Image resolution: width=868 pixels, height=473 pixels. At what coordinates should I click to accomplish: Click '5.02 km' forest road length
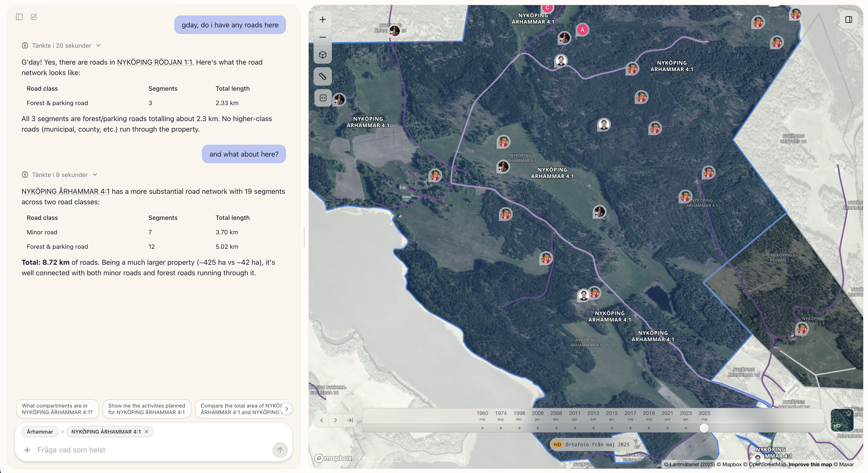click(227, 247)
